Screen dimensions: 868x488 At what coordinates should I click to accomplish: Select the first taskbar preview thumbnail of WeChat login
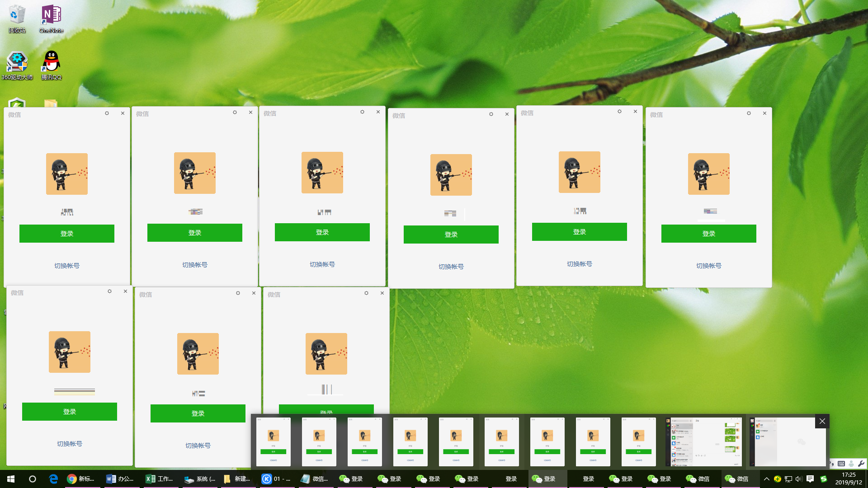pos(274,441)
